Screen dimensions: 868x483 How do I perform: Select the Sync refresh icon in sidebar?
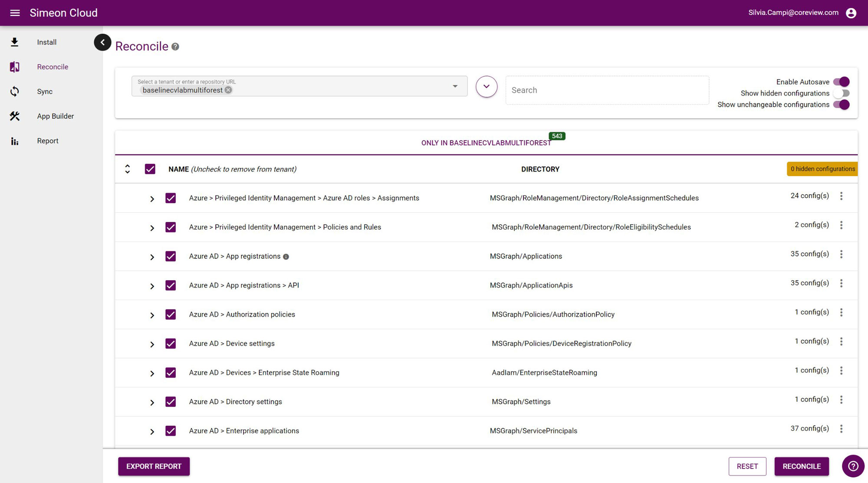pyautogui.click(x=14, y=91)
